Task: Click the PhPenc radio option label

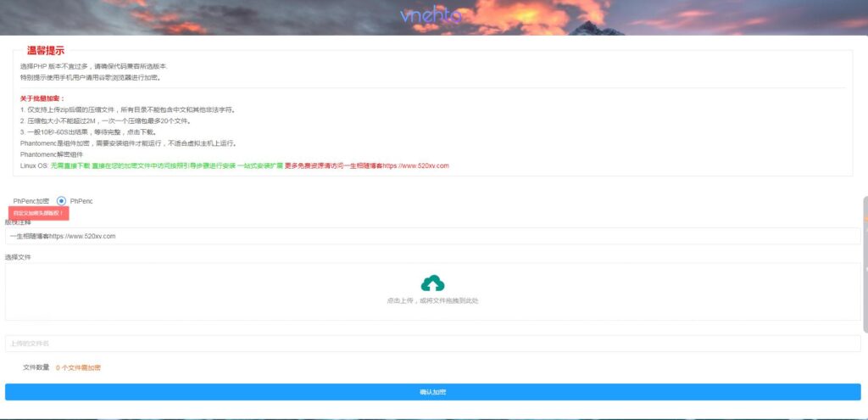Action: [x=81, y=201]
